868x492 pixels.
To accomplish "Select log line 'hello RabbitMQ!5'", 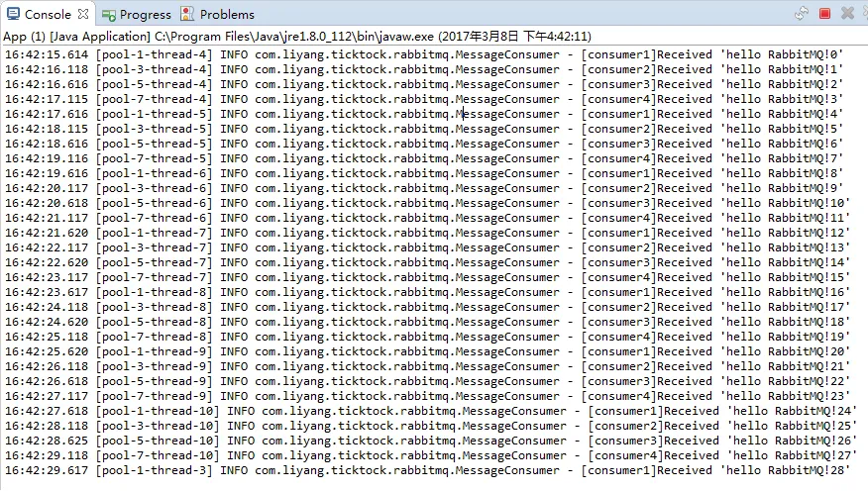I will tap(424, 129).
